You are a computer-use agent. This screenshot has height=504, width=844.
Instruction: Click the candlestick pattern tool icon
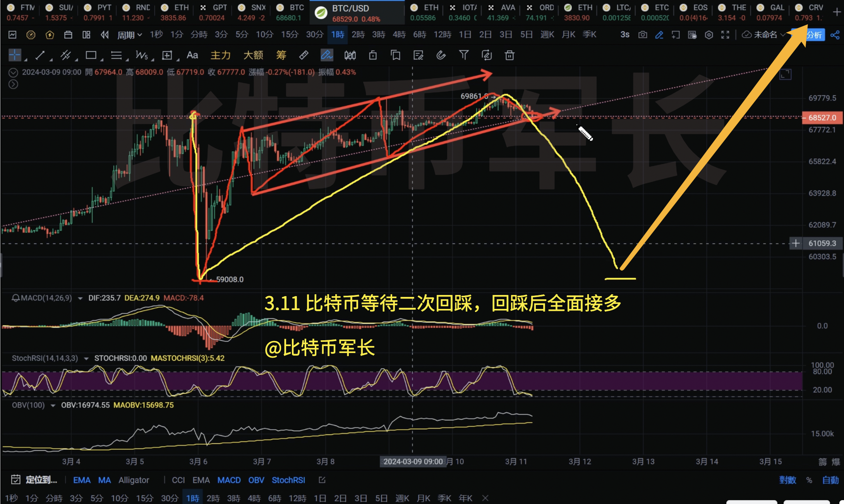coord(350,55)
